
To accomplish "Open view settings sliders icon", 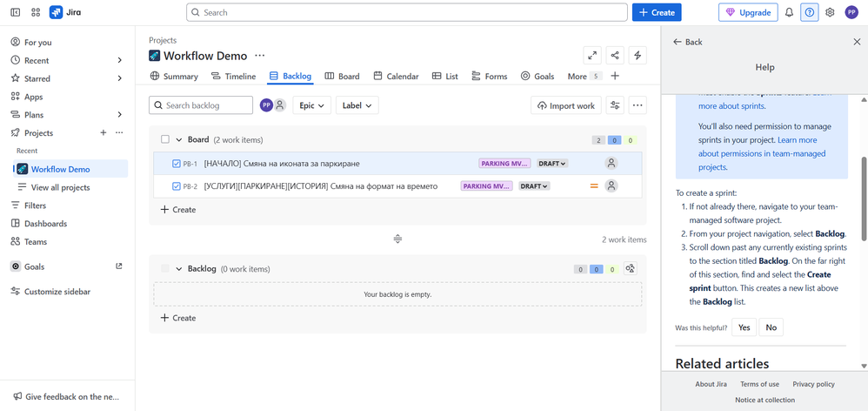I will click(x=615, y=105).
